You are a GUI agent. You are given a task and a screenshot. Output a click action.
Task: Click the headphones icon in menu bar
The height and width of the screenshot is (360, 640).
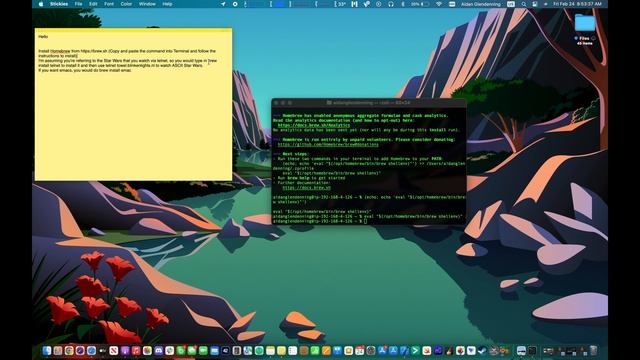391,4
